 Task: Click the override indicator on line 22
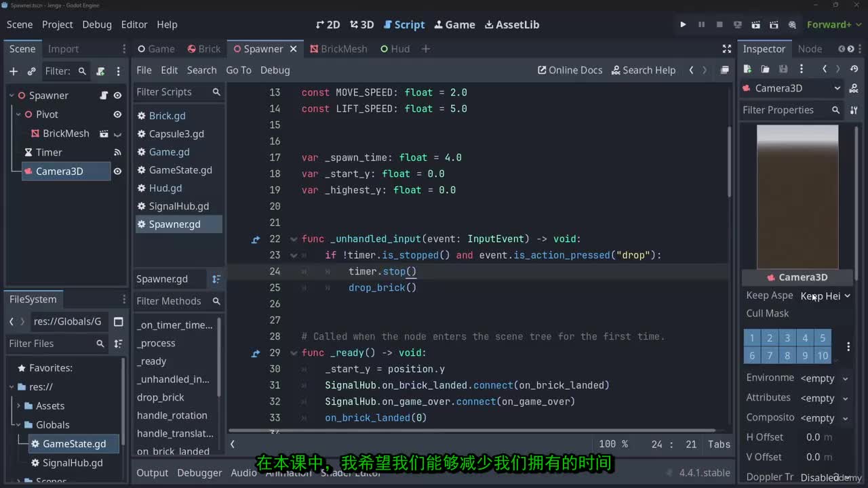[256, 239]
